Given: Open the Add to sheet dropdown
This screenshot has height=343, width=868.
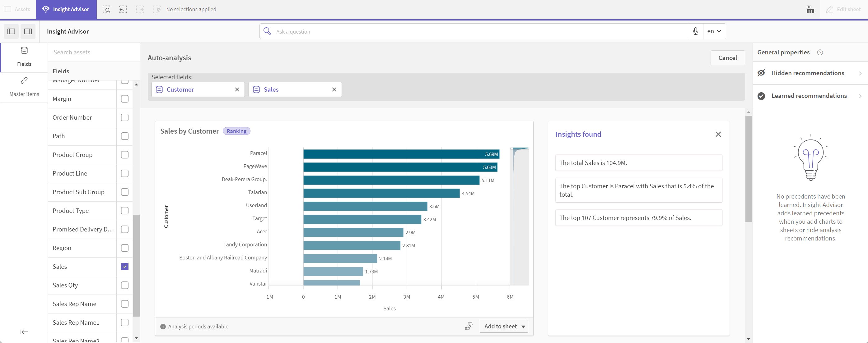Looking at the screenshot, I should click(x=523, y=326).
